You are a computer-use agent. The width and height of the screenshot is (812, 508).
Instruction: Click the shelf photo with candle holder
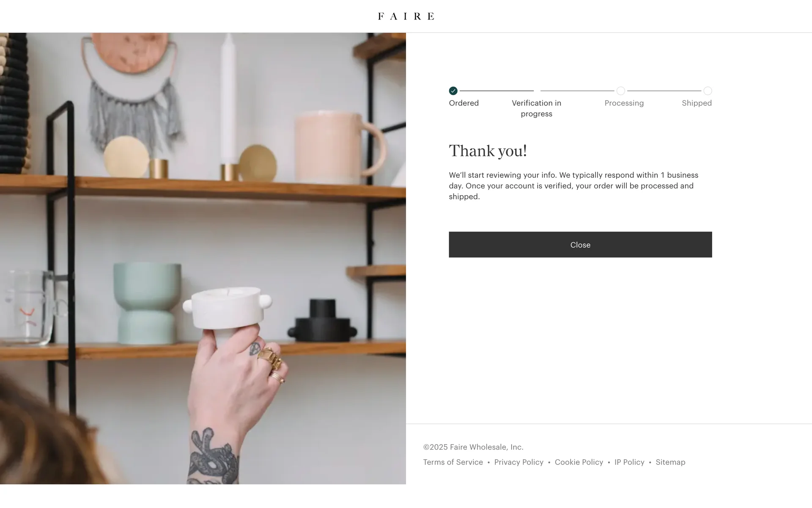pos(203,258)
